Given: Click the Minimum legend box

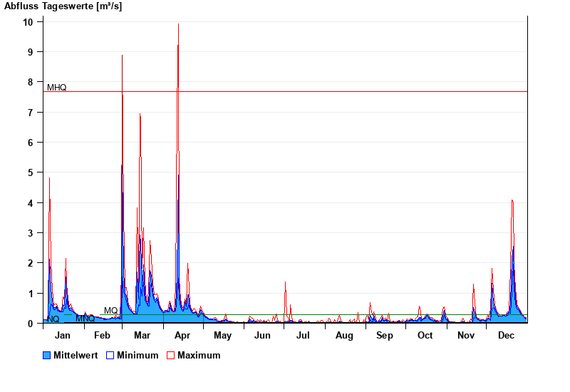Looking at the screenshot, I should (x=110, y=355).
